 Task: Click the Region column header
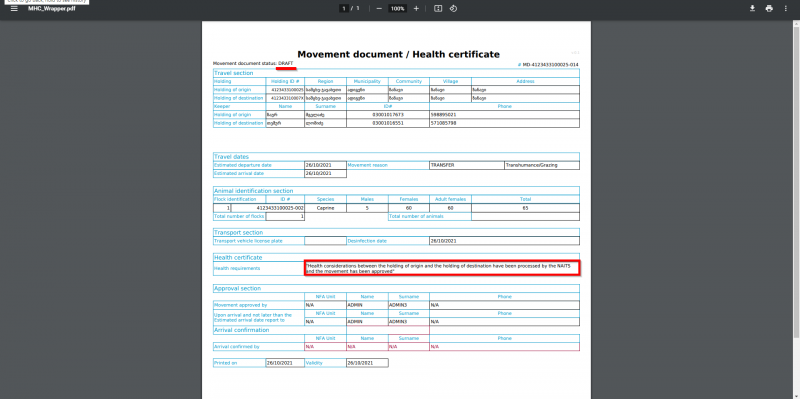pyautogui.click(x=326, y=81)
